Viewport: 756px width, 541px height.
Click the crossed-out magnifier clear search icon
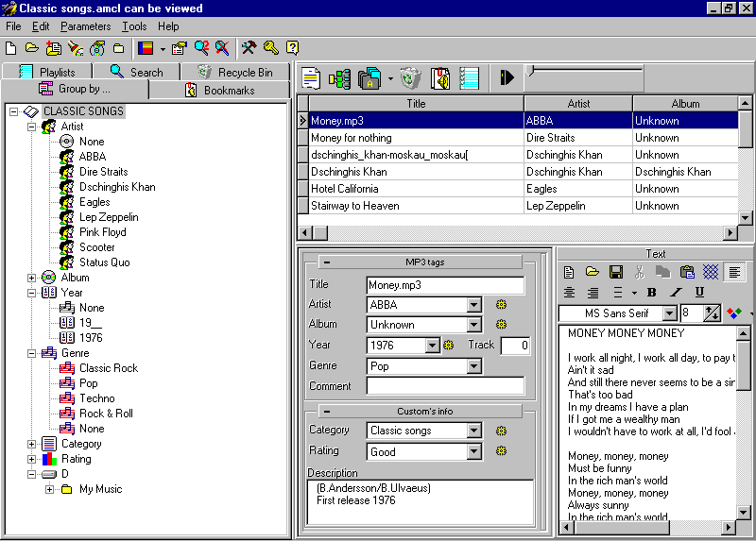coord(222,48)
